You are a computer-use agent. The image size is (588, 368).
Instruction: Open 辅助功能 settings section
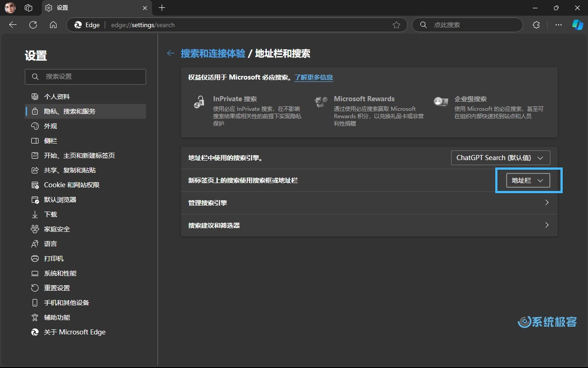click(x=85, y=317)
